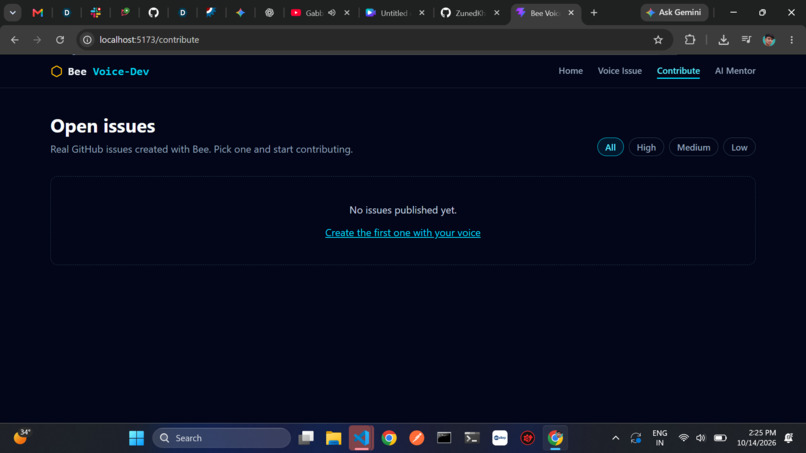Open the Postman icon on taskbar
The width and height of the screenshot is (806, 453).
[x=417, y=438]
